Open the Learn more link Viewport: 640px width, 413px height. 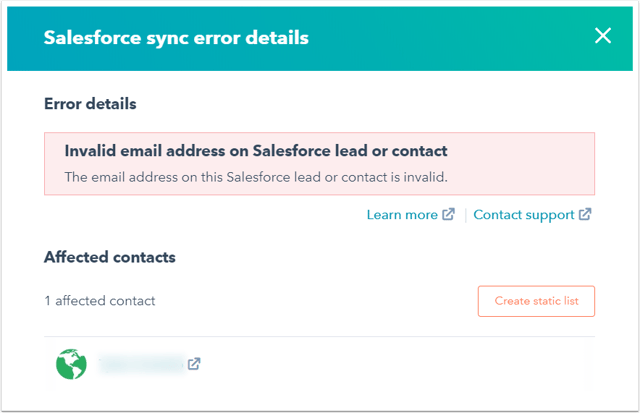[402, 215]
